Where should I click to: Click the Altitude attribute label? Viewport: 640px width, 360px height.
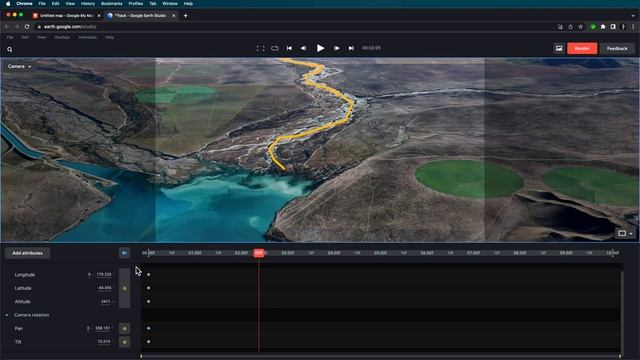tap(22, 302)
